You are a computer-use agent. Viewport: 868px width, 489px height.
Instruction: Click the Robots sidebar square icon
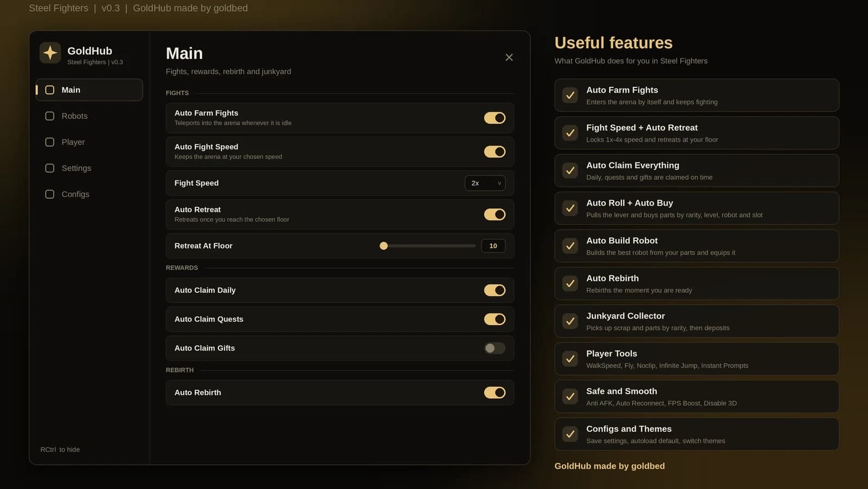pos(49,116)
